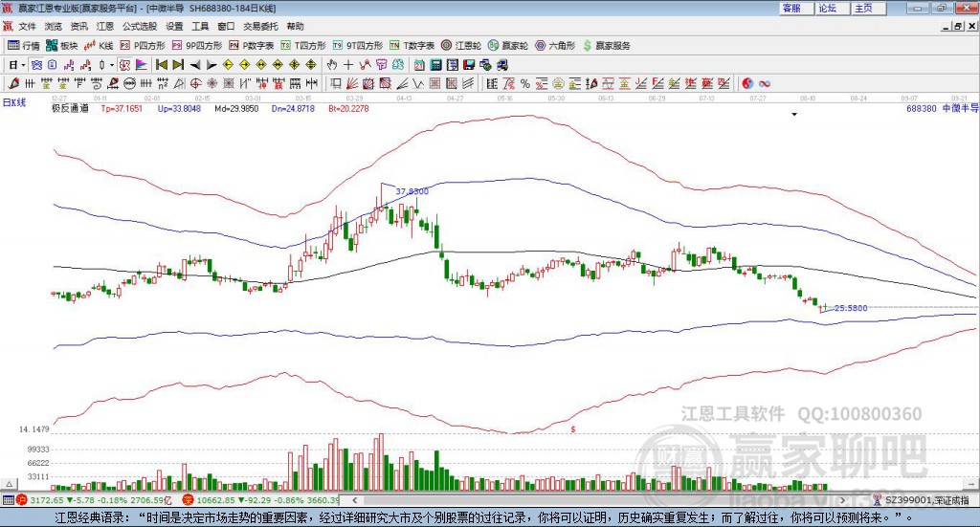Click the percent sign drawing tool
The height and width of the screenshot is (527, 980).
[525, 83]
